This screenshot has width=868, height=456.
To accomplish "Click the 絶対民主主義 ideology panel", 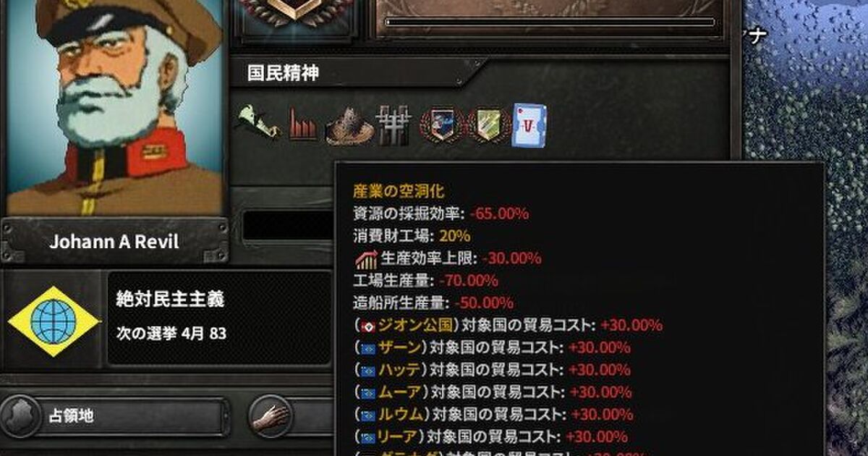I will [218, 318].
